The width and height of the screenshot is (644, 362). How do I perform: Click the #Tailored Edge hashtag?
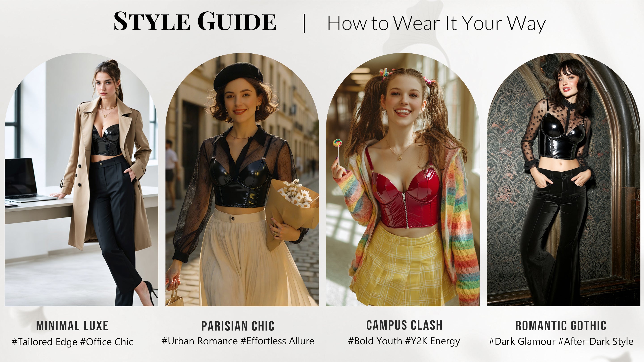point(44,342)
